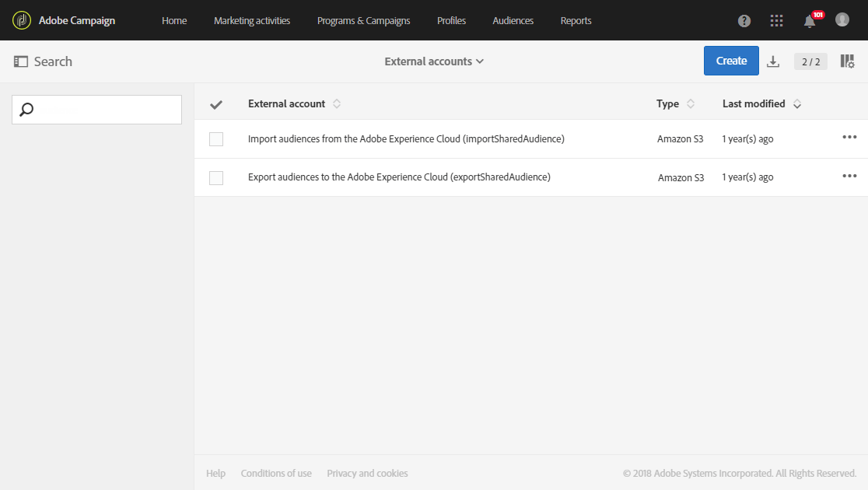Open the exportSharedAudience row ellipsis menu

(x=849, y=177)
